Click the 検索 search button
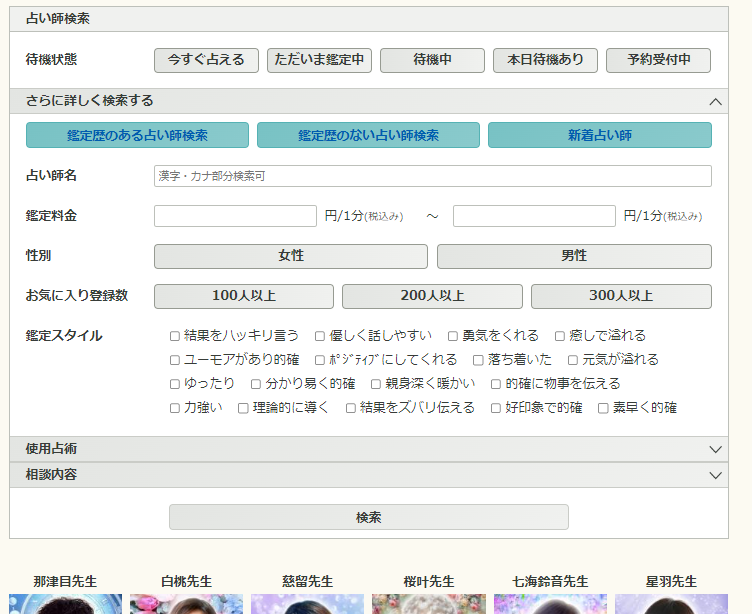This screenshot has width=752, height=614. coord(368,517)
